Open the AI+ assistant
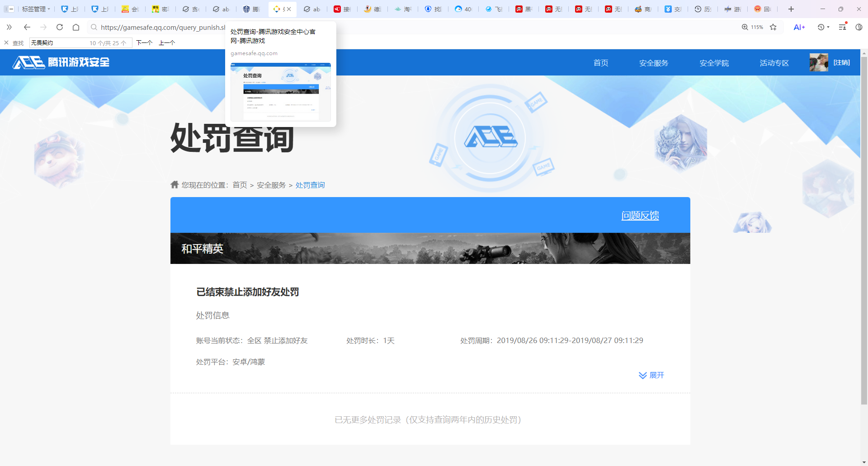Image resolution: width=868 pixels, height=466 pixels. click(x=799, y=27)
